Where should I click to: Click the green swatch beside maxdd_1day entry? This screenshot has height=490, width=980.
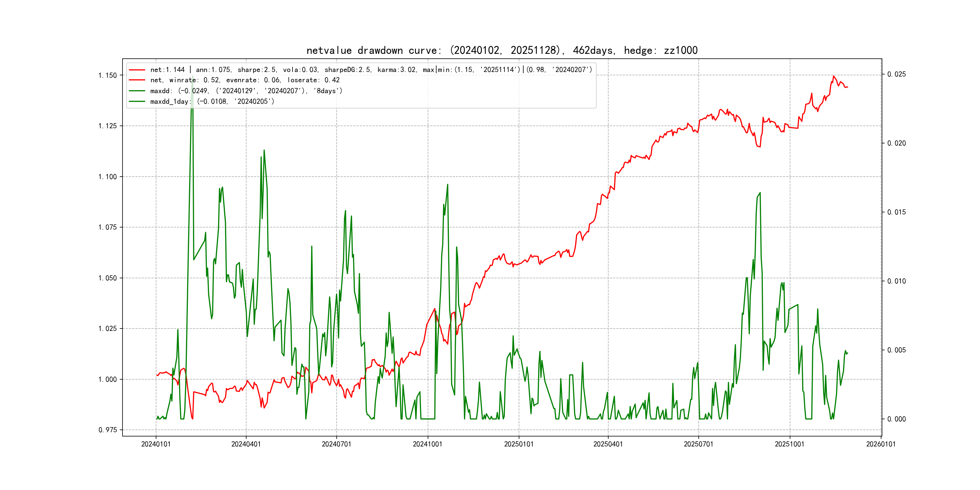[137, 102]
